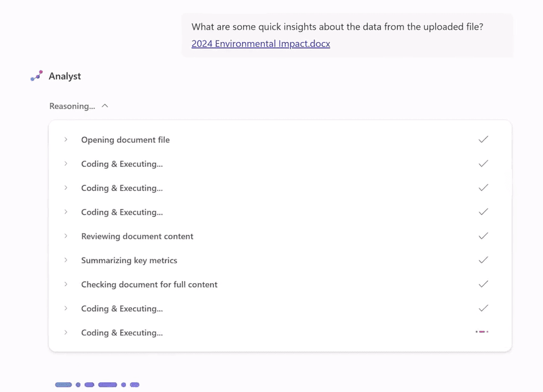The image size is (543, 392).
Task: Click the loading animation below the reasoning panel
Action: coord(97,385)
